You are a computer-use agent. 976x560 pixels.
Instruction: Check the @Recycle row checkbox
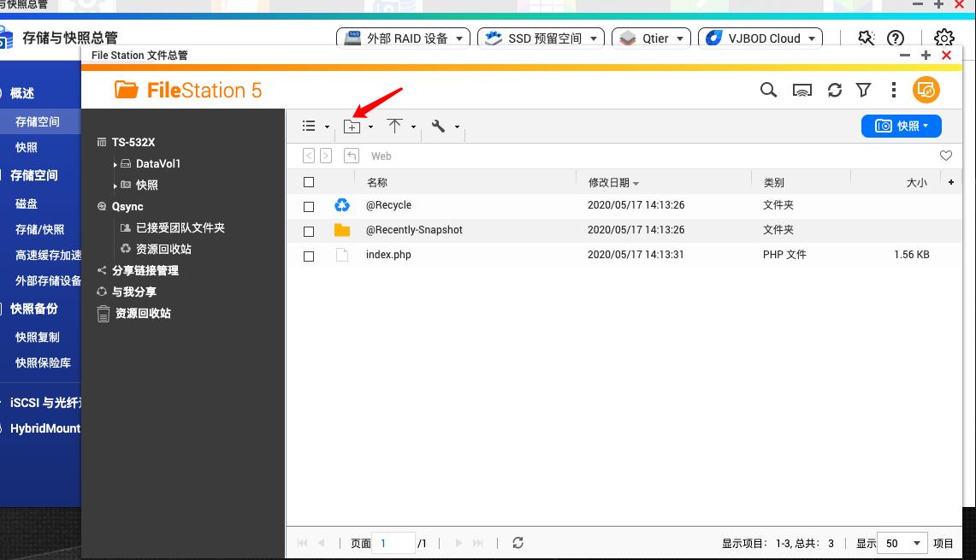309,205
